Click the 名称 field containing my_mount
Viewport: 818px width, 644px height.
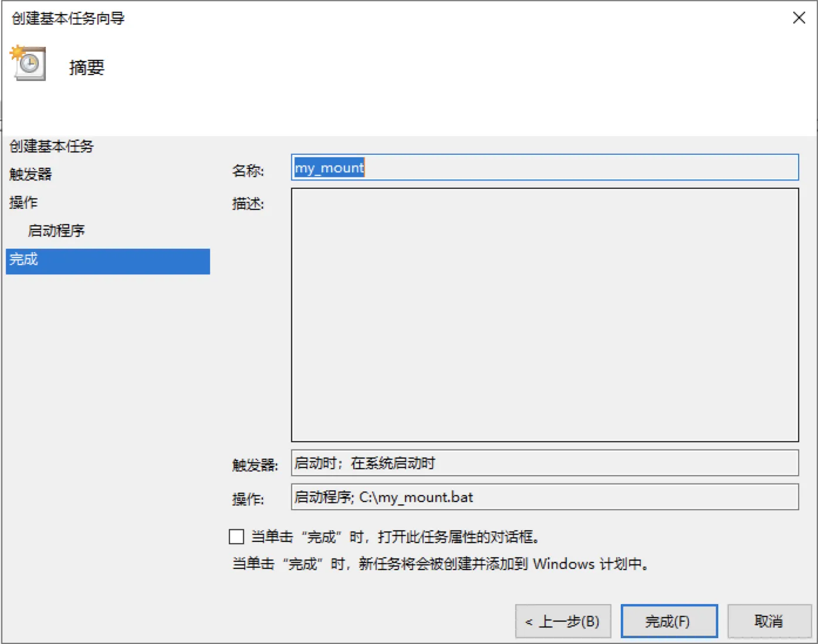tap(545, 168)
